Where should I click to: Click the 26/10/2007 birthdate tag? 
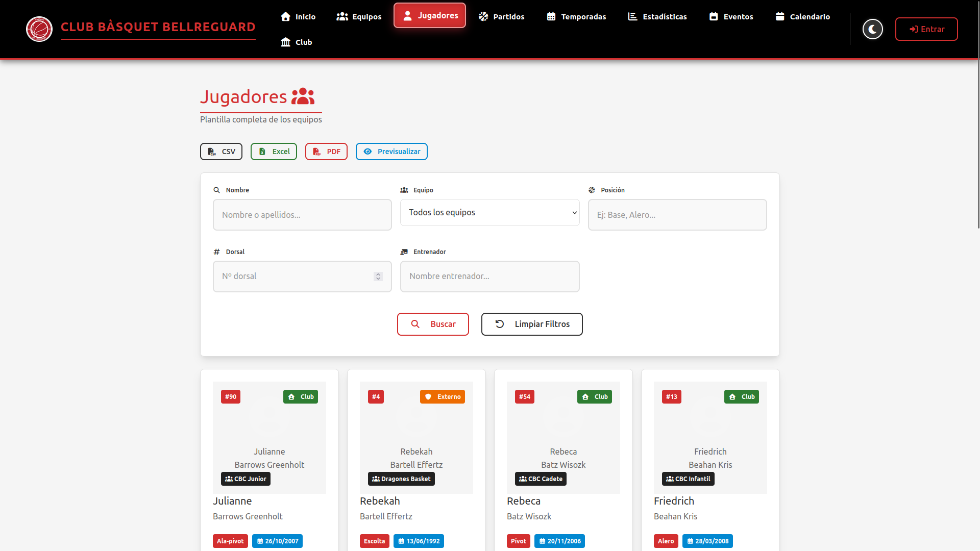(x=277, y=541)
